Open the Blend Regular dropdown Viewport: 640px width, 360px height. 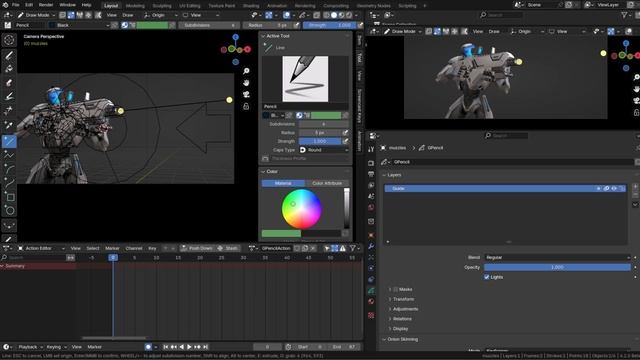(558, 258)
